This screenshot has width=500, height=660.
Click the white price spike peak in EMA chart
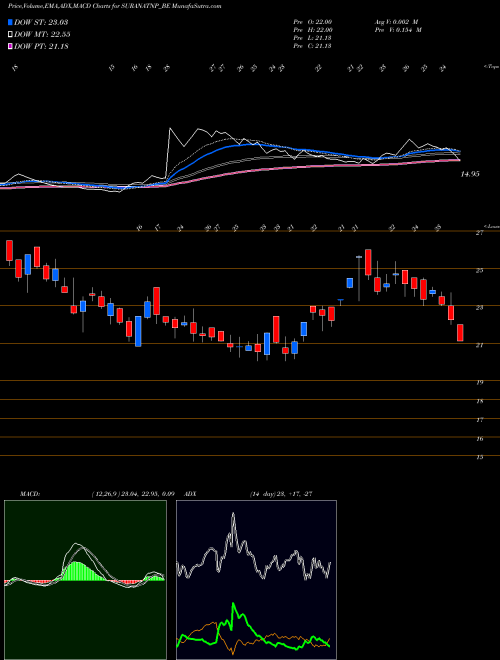[x=170, y=129]
